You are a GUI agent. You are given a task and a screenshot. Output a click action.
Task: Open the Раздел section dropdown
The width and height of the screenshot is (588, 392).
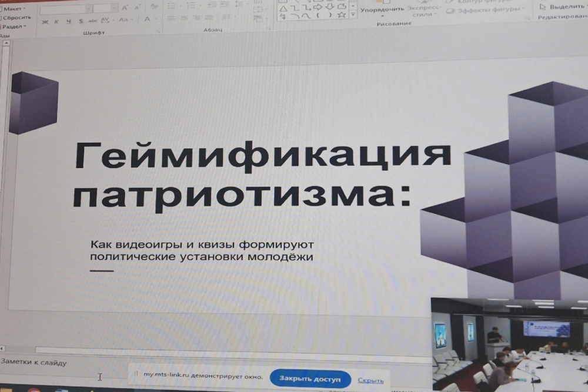pos(15,26)
